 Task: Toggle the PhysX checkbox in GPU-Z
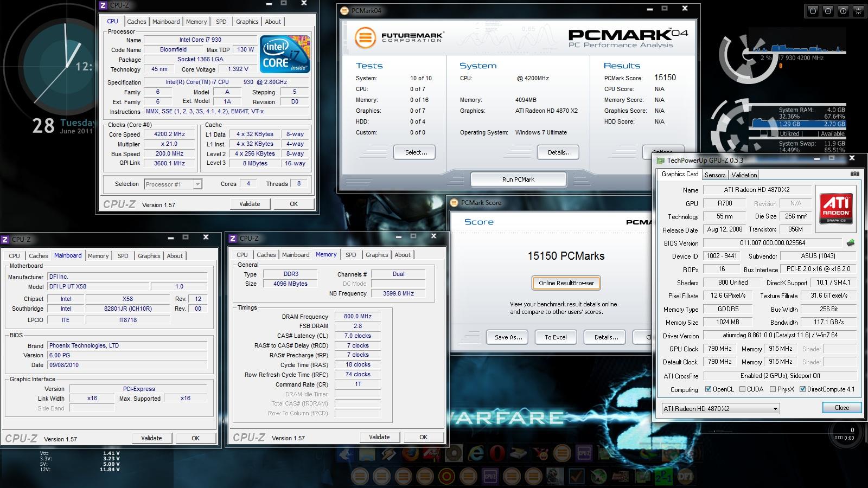[772, 389]
